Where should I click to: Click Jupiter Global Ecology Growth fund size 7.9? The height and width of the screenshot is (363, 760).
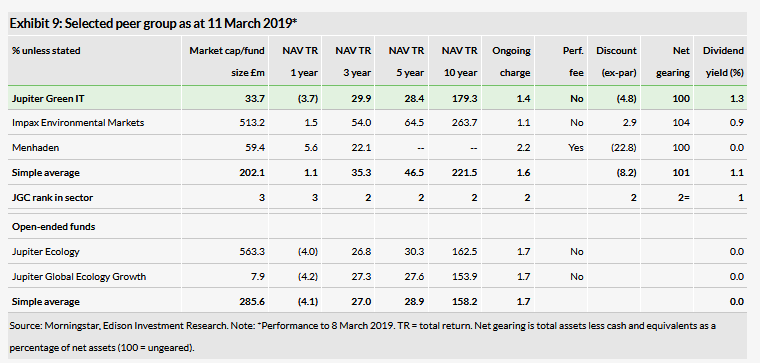coord(258,277)
